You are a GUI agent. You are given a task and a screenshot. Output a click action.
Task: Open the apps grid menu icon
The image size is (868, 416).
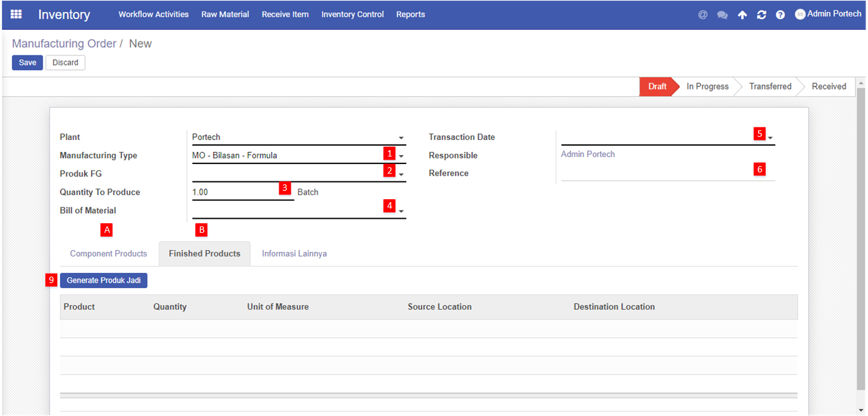16,14
